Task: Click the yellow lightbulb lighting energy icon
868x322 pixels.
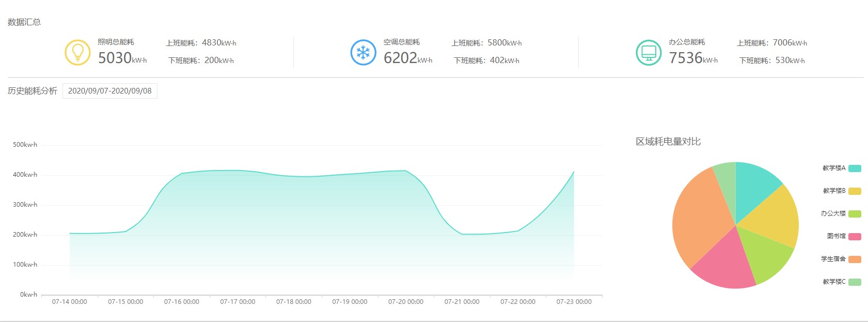Action: click(77, 52)
